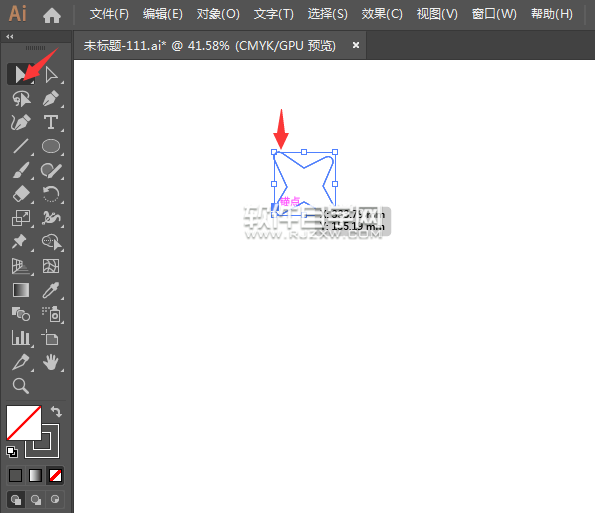Select the Shape Builder tool
Image resolution: width=595 pixels, height=513 pixels.
(x=51, y=242)
